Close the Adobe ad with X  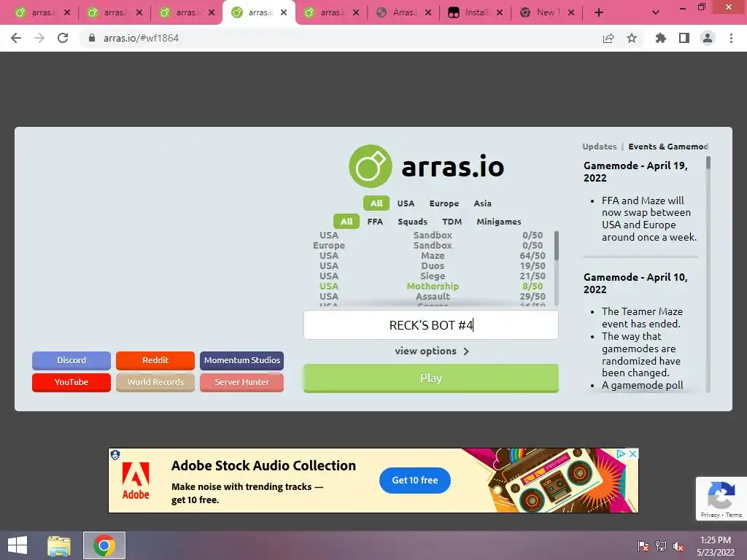click(x=632, y=454)
